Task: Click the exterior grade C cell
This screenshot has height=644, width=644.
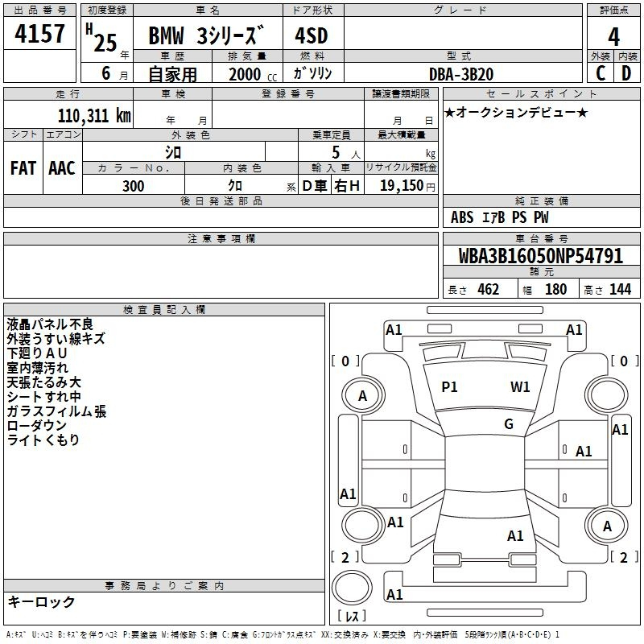Action: [601, 73]
